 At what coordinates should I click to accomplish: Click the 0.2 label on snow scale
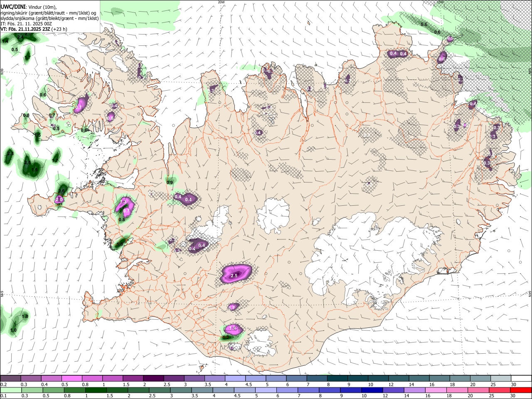(3, 384)
